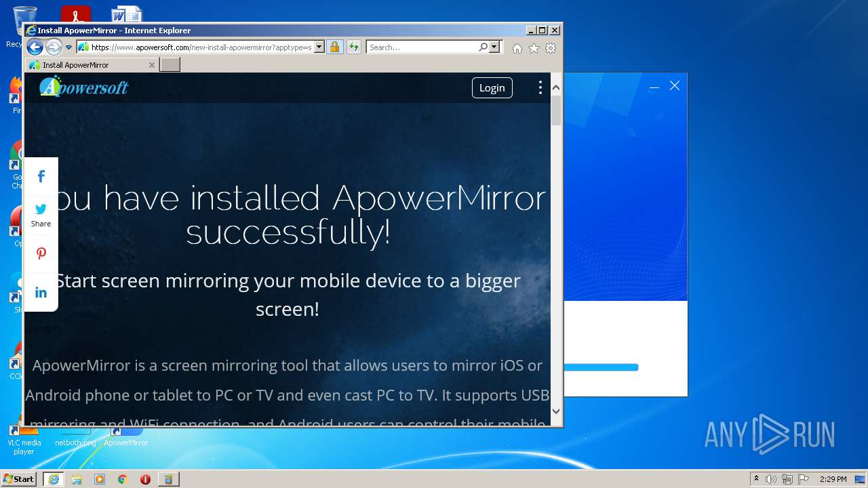Open the Windows Media Player taskbar icon

[x=100, y=479]
